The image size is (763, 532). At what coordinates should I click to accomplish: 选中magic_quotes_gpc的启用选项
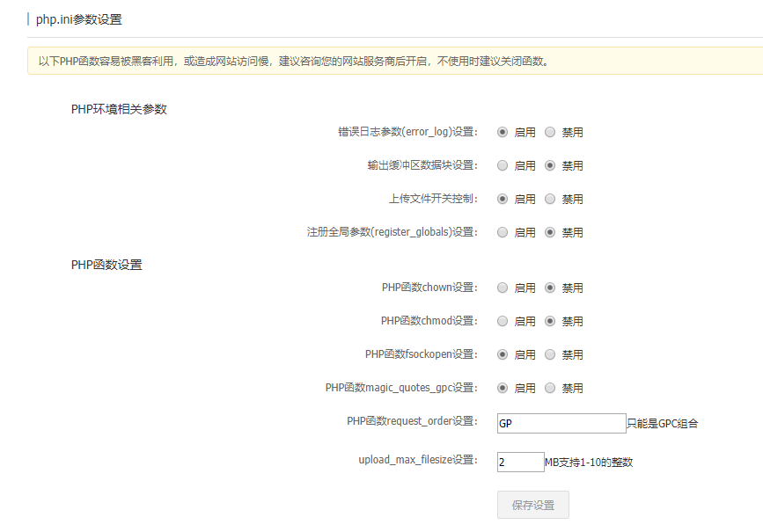[503, 388]
